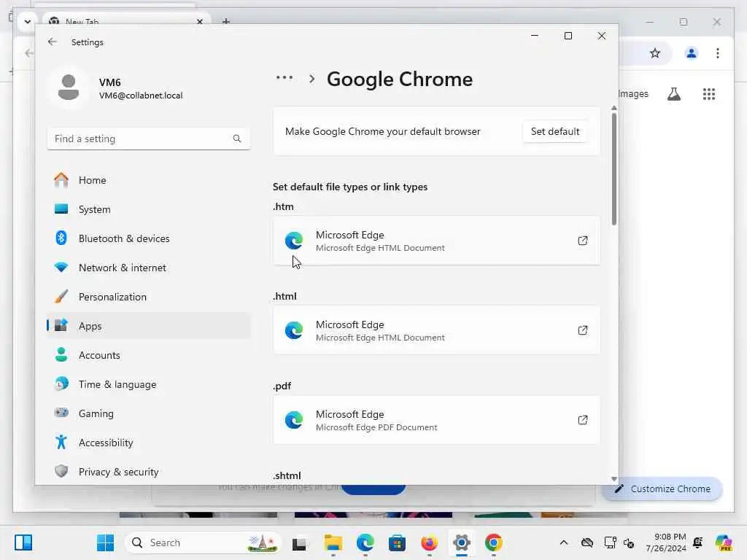Click the Settings page scrollbar thumb
The width and height of the screenshot is (747, 560).
coord(614,168)
